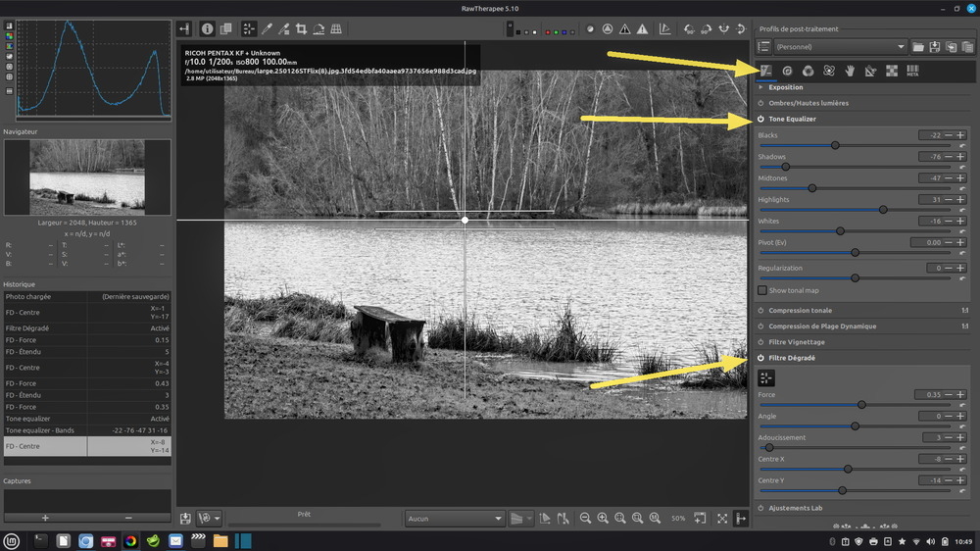Decrease Midtones value with minus button
The height and width of the screenshot is (551, 980).
[x=949, y=178]
